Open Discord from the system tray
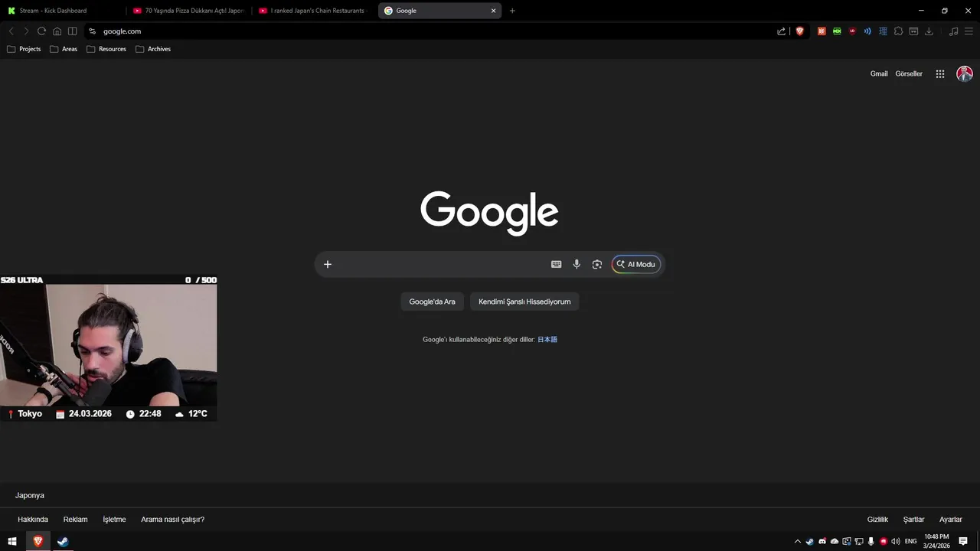The image size is (980, 551). 822,542
